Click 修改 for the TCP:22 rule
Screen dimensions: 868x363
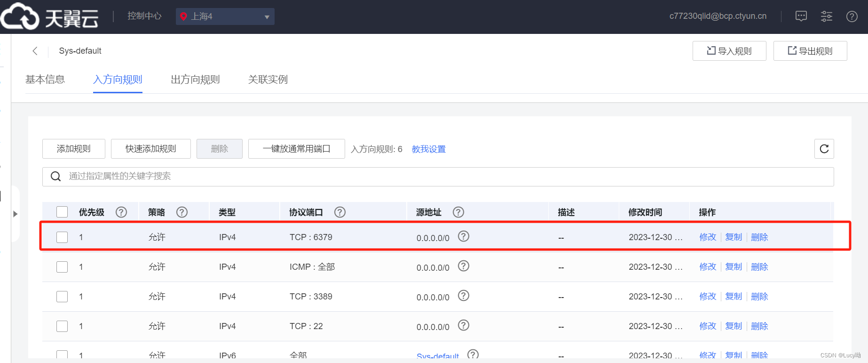click(708, 326)
